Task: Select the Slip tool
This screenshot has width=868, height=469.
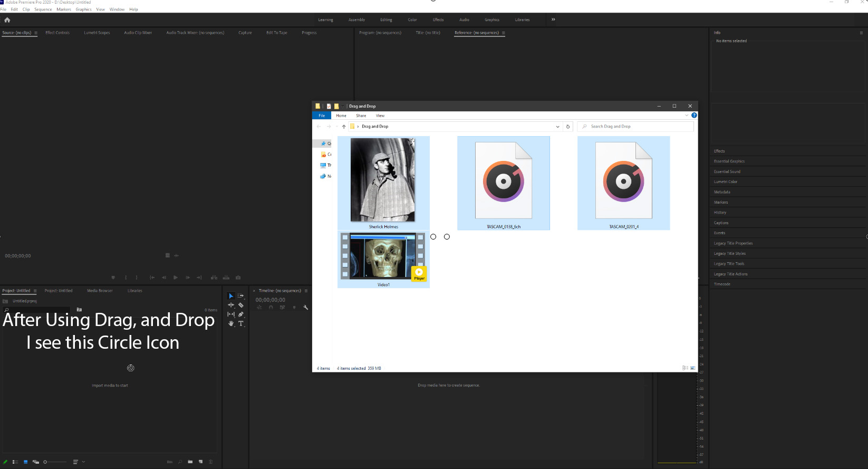Action: [x=231, y=314]
